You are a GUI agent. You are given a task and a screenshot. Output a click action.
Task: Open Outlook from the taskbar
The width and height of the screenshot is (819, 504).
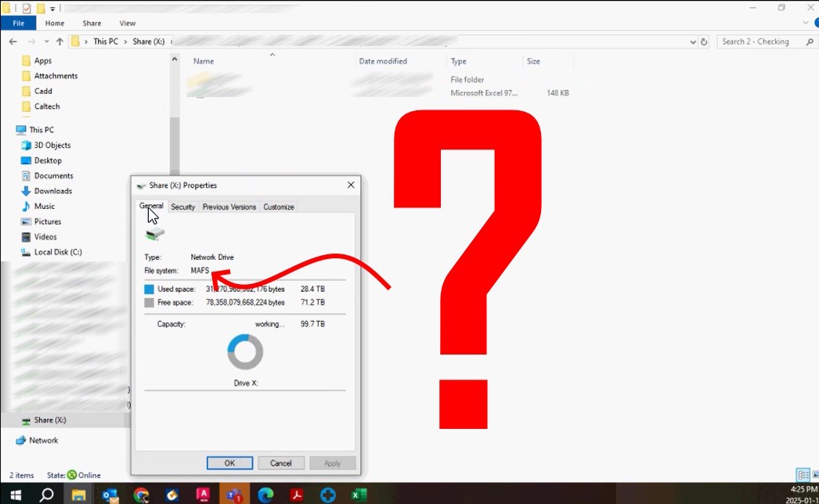(x=110, y=495)
